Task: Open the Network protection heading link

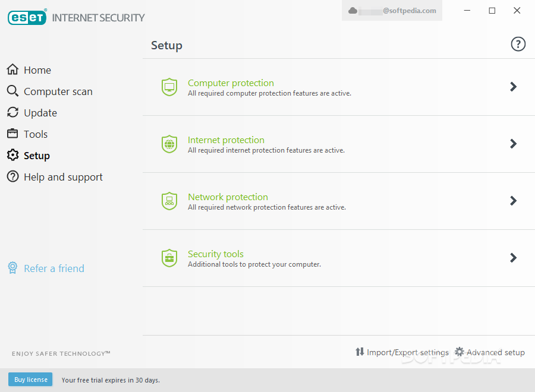Action: point(228,197)
